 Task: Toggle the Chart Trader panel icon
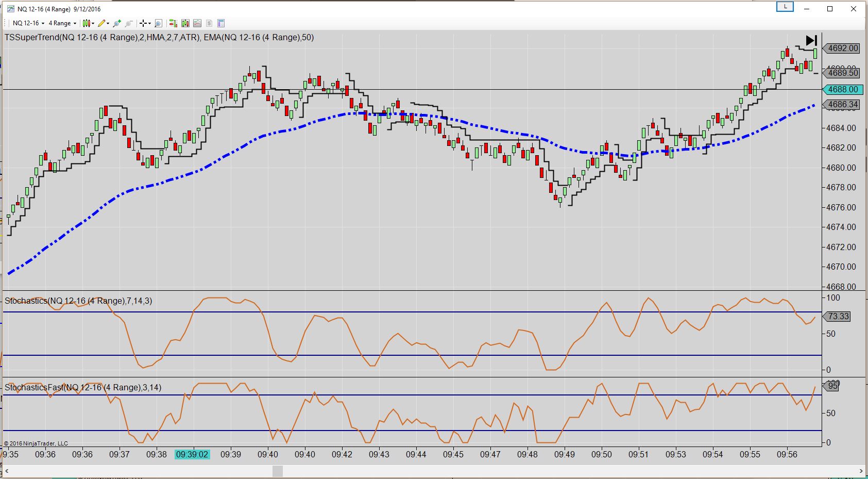[173, 23]
